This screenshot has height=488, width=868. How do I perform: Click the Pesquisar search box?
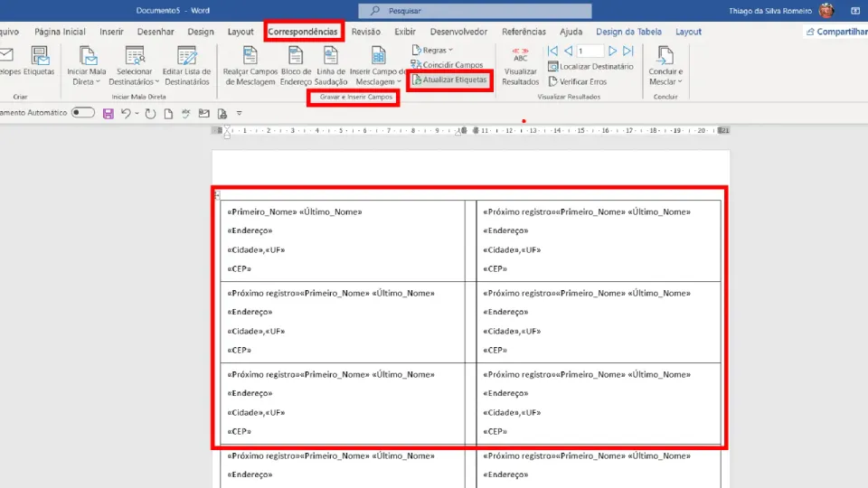475,11
